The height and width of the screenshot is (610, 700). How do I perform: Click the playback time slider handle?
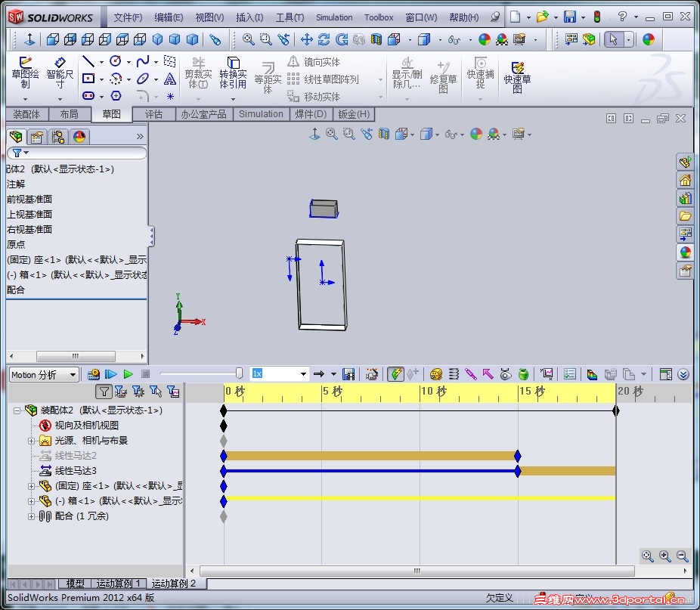(240, 373)
